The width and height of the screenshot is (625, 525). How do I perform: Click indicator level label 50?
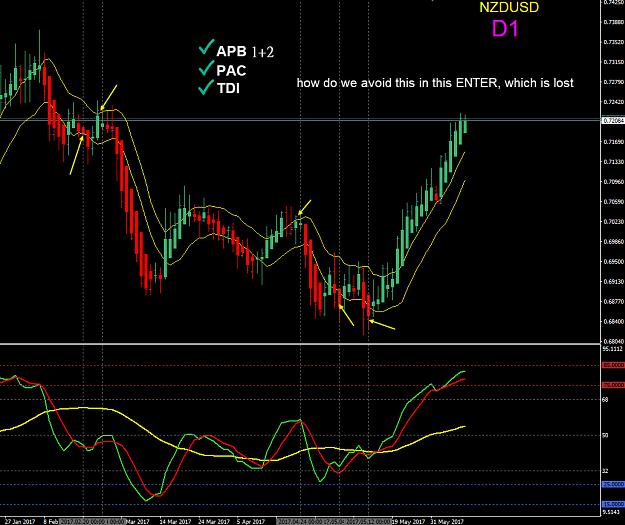(605, 435)
